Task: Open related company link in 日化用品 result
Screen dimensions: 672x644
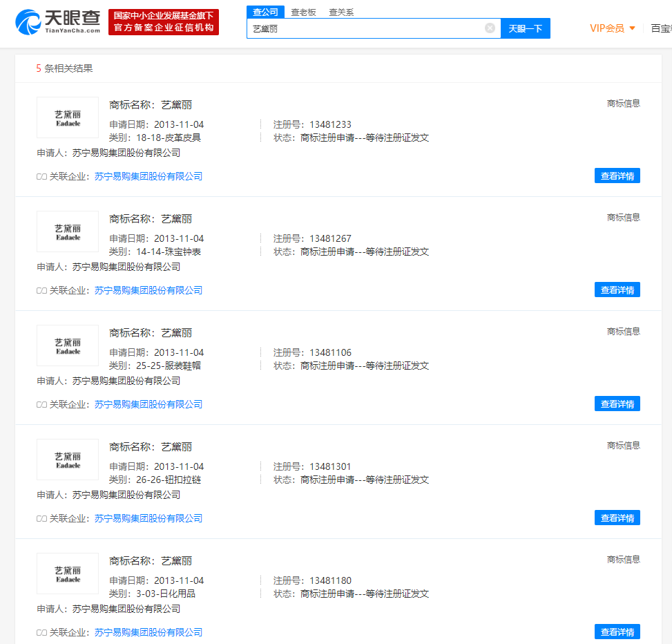Action: 148,632
